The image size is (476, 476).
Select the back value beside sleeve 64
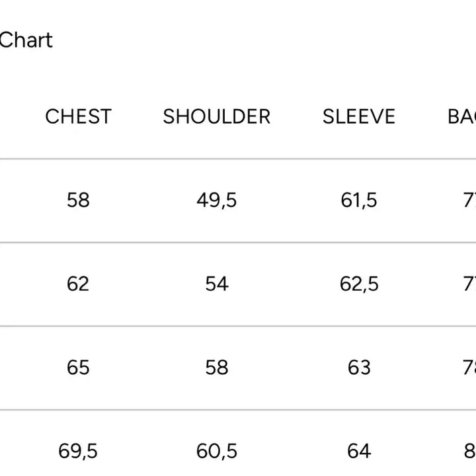click(469, 451)
